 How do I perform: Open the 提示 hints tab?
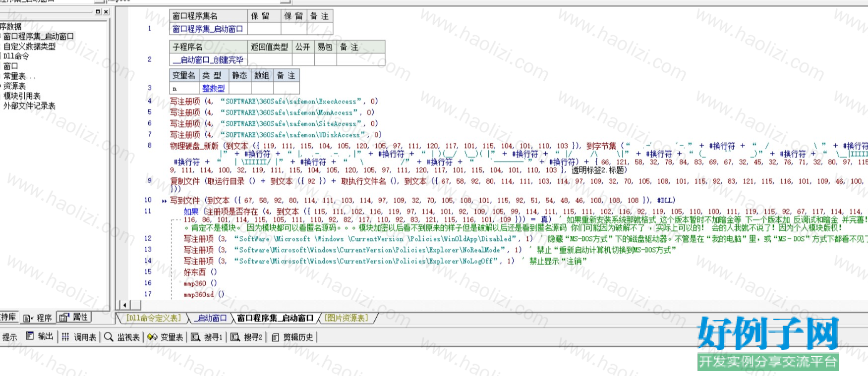click(9, 337)
